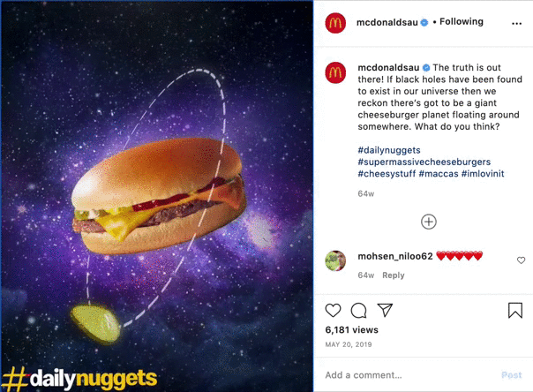Open the #maccas hashtag
Image resolution: width=533 pixels, height=392 pixels.
click(x=439, y=174)
